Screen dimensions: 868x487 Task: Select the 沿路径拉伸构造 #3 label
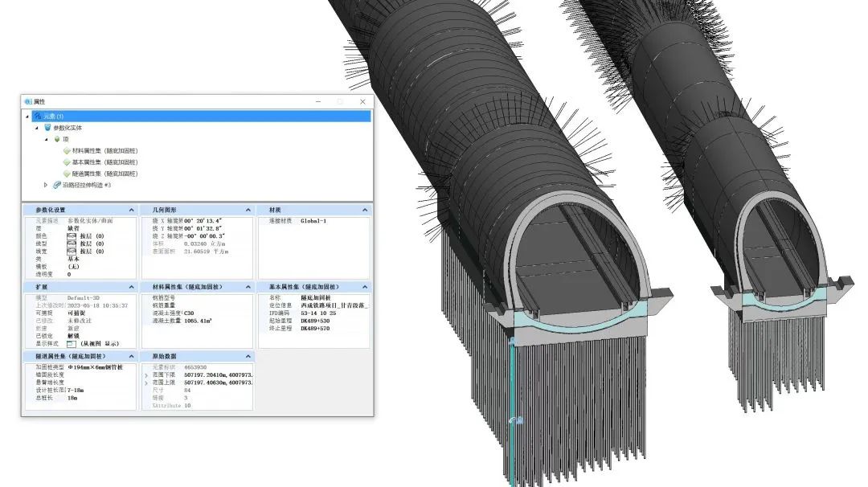[x=86, y=185]
